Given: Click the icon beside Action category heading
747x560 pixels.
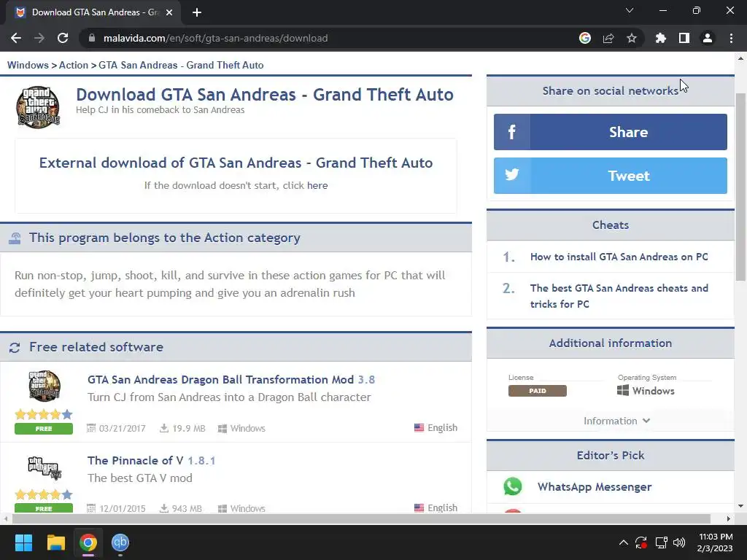Looking at the screenshot, I should pos(15,238).
